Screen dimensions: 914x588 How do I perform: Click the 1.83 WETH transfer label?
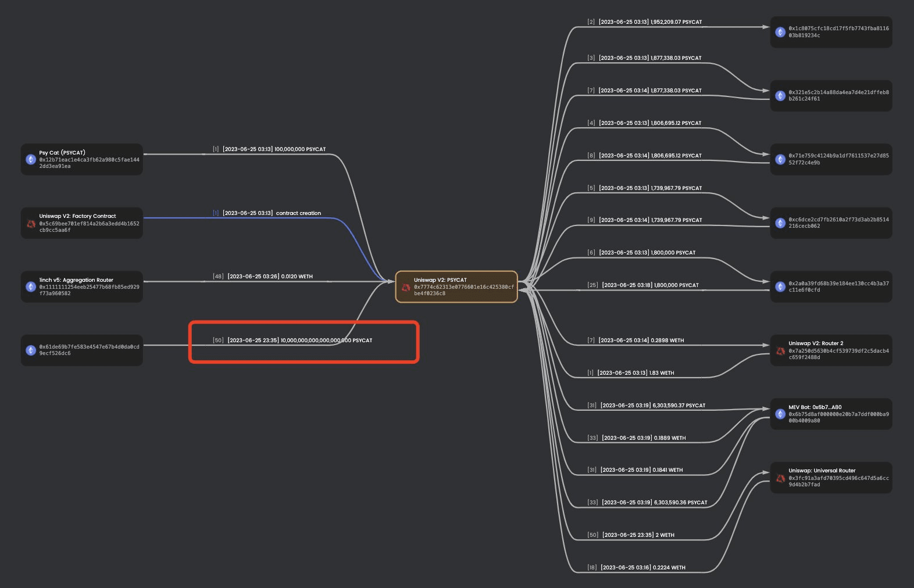pos(635,373)
